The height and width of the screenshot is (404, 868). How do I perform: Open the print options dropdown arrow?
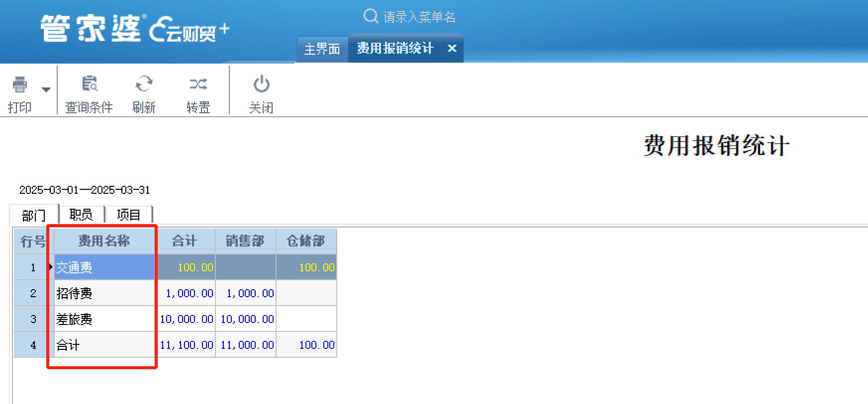click(46, 90)
